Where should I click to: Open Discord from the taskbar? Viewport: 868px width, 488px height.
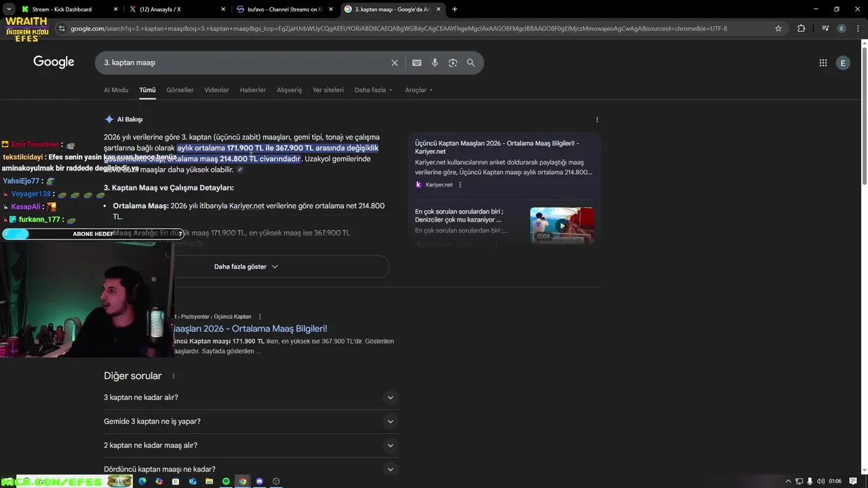[x=259, y=481]
